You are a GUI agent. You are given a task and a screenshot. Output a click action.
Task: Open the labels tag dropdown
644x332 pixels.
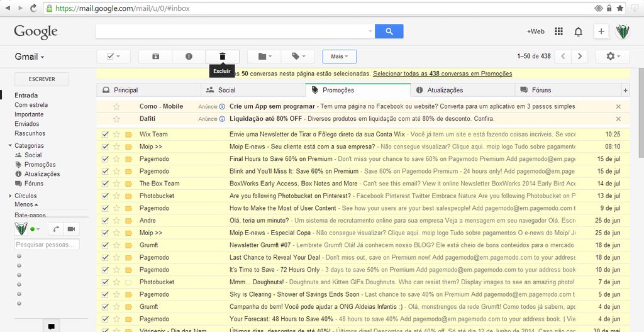point(298,57)
